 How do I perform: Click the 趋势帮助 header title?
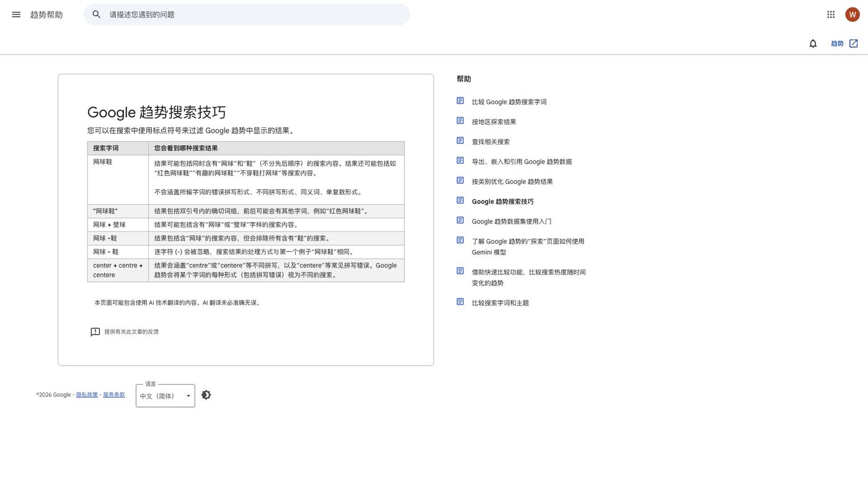pyautogui.click(x=46, y=14)
